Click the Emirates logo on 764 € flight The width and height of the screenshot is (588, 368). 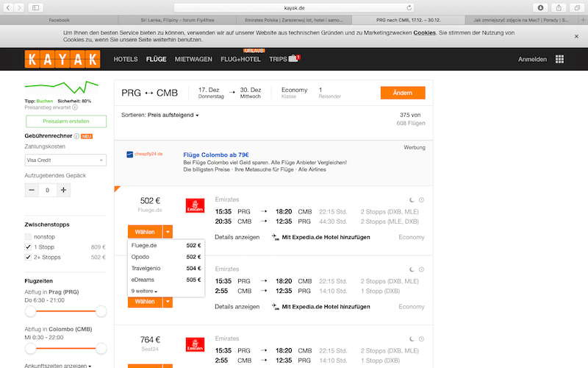point(195,344)
